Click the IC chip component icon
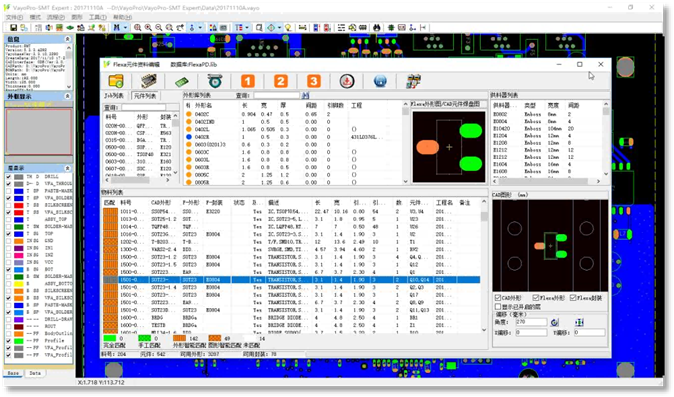This screenshot has width=674, height=397. (x=149, y=81)
